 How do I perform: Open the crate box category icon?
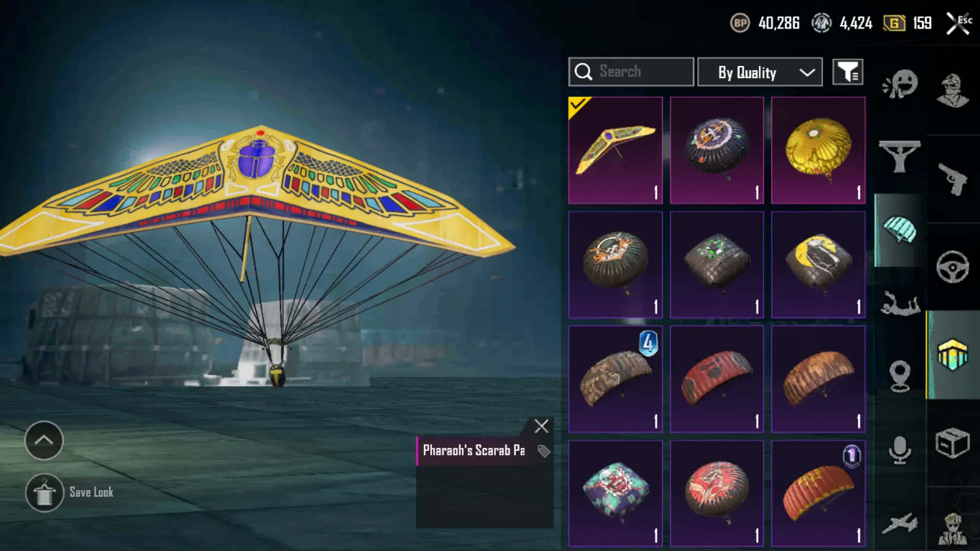click(x=952, y=442)
